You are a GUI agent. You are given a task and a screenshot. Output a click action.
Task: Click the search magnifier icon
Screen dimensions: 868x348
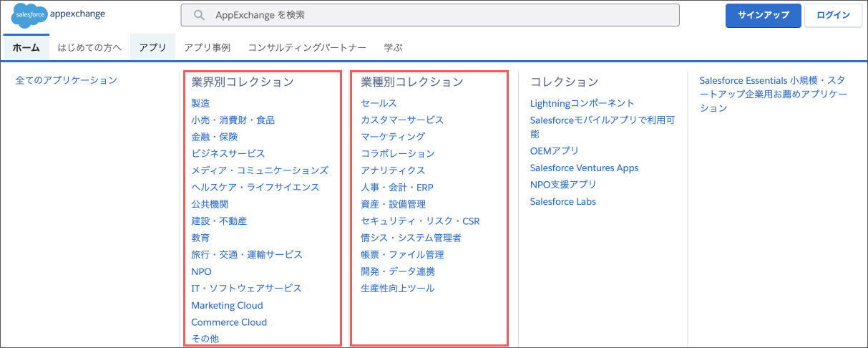pyautogui.click(x=200, y=15)
